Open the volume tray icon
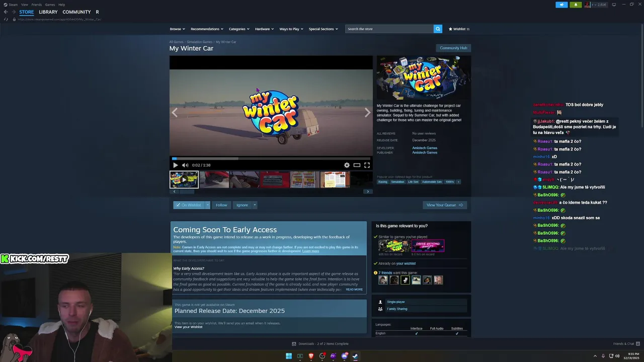644x362 pixels. [x=617, y=356]
